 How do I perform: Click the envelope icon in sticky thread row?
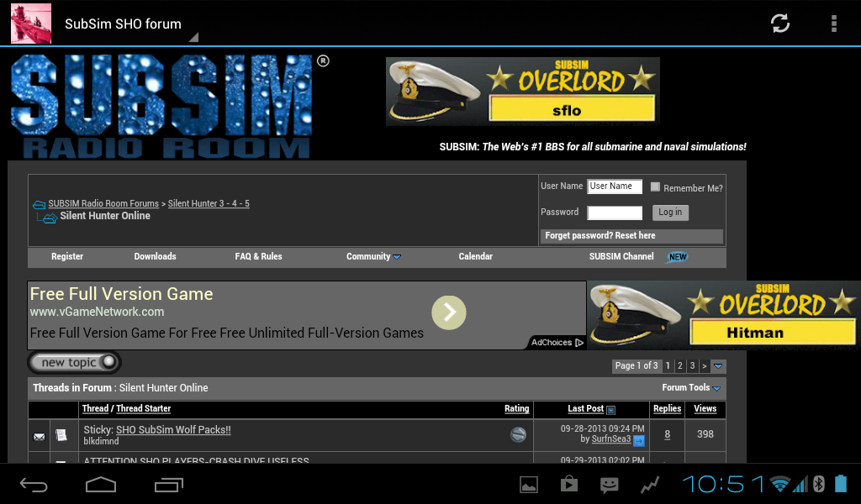[x=39, y=437]
